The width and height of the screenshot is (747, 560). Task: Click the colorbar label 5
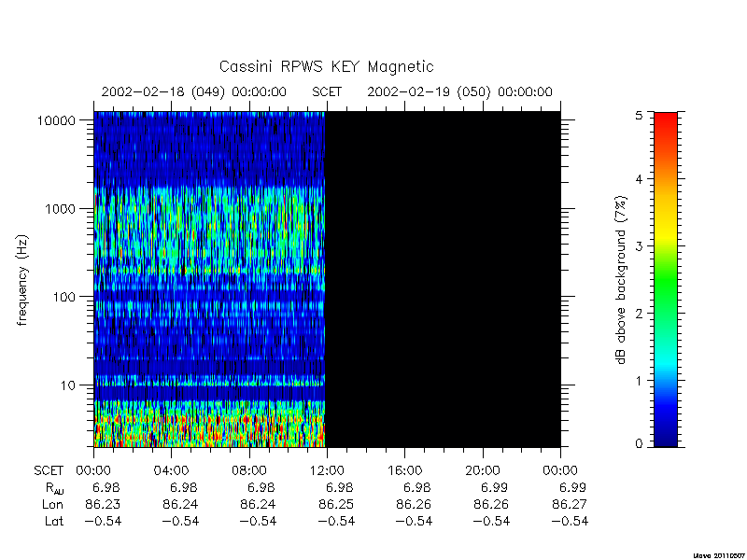click(x=639, y=115)
